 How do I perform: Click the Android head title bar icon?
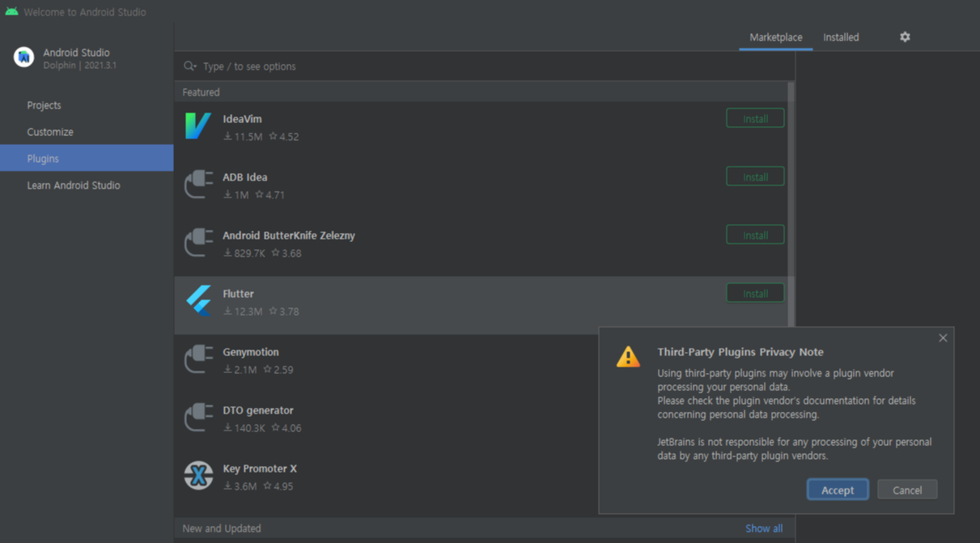[x=11, y=11]
